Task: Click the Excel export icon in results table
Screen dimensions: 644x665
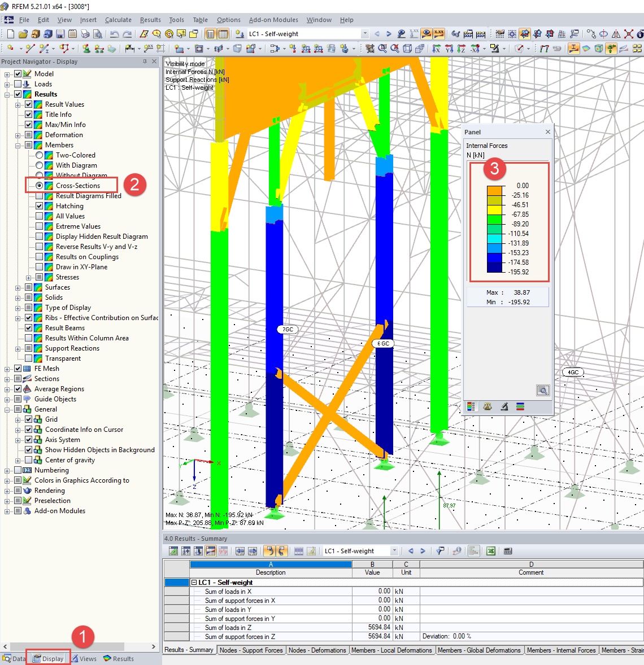Action: coord(491,551)
